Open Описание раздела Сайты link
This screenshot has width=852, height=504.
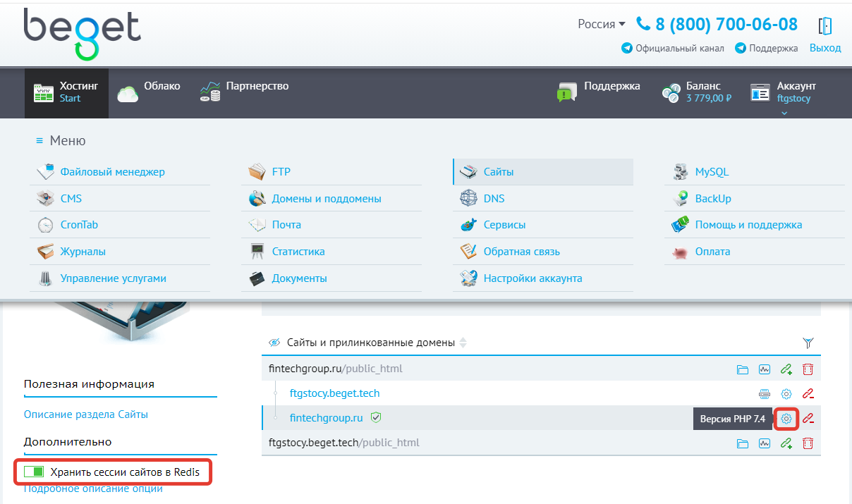tap(86, 414)
